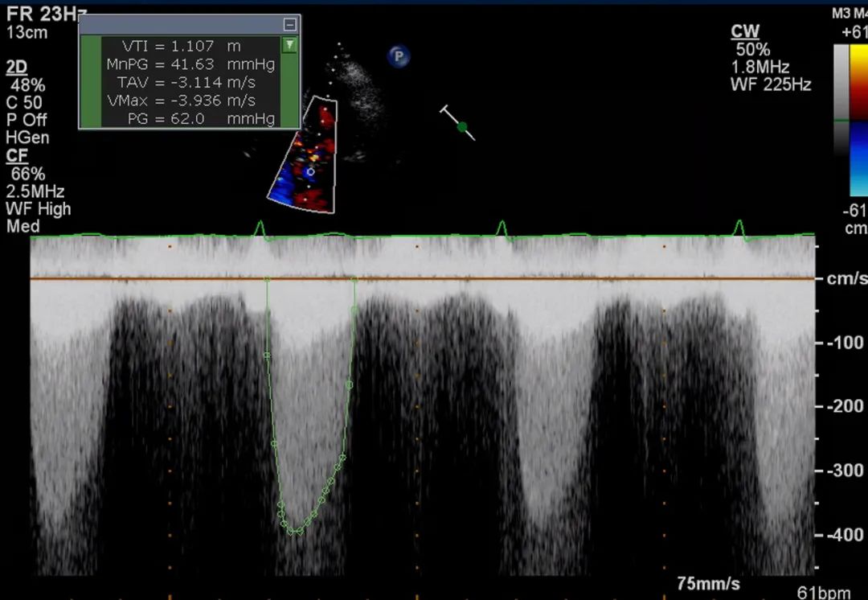Image resolution: width=868 pixels, height=600 pixels.
Task: Select the green cursor on angle line
Action: (462, 126)
